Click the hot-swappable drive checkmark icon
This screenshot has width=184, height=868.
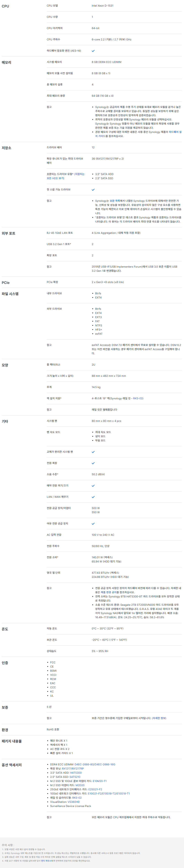93,190
